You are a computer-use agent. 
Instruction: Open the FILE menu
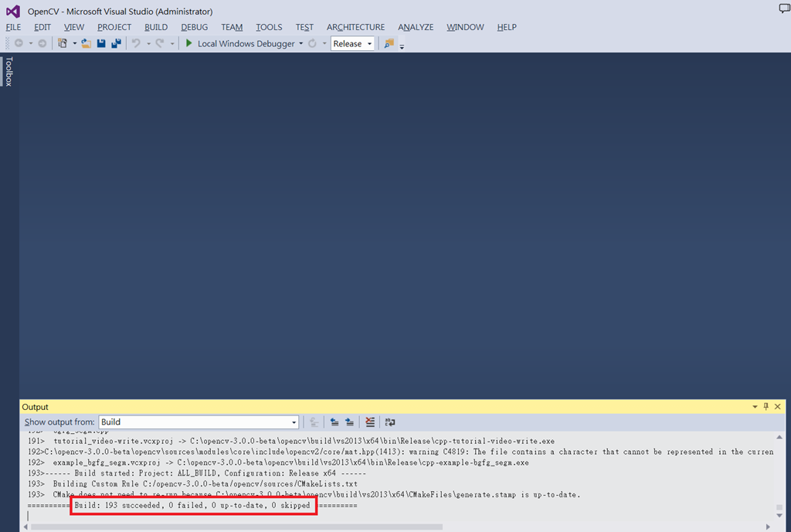(x=14, y=27)
